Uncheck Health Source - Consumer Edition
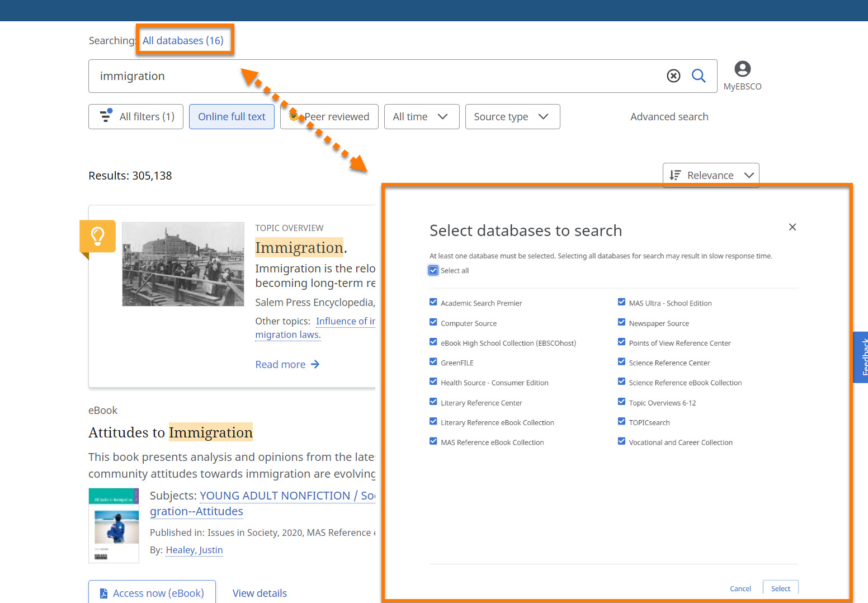This screenshot has height=603, width=868. pyautogui.click(x=433, y=381)
